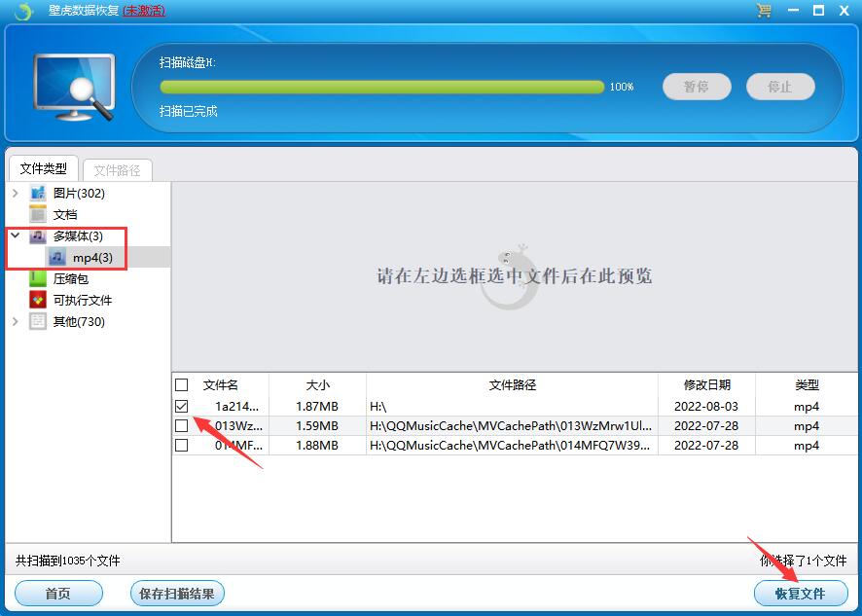Select 多媒体(3) in the tree
862x616 pixels.
tap(78, 236)
